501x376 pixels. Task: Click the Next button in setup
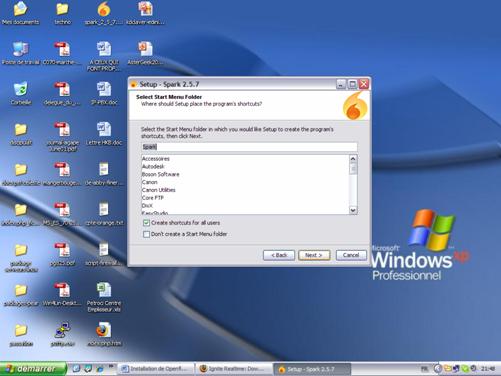tap(314, 255)
